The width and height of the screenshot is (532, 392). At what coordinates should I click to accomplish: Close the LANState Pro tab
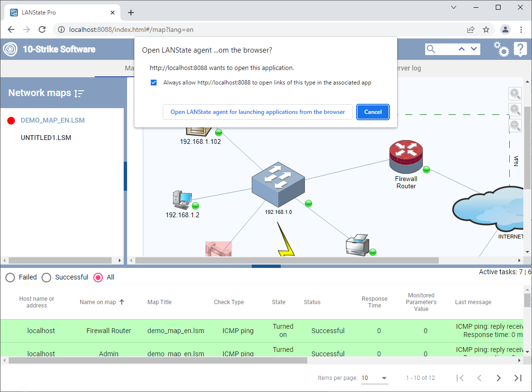[113, 13]
